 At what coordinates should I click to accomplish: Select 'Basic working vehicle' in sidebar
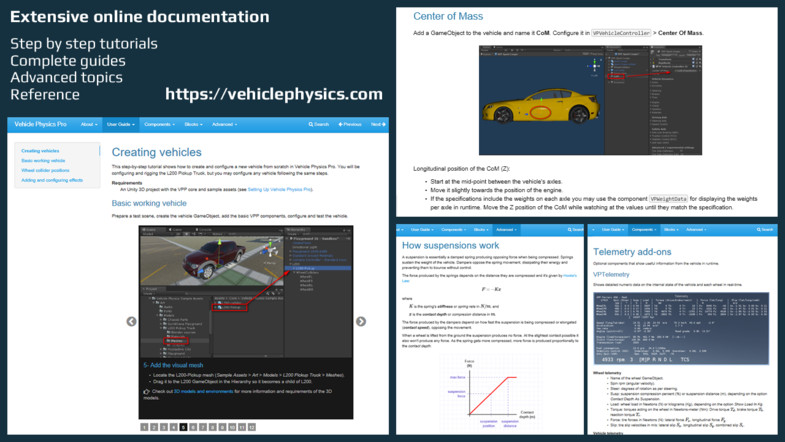(x=43, y=161)
